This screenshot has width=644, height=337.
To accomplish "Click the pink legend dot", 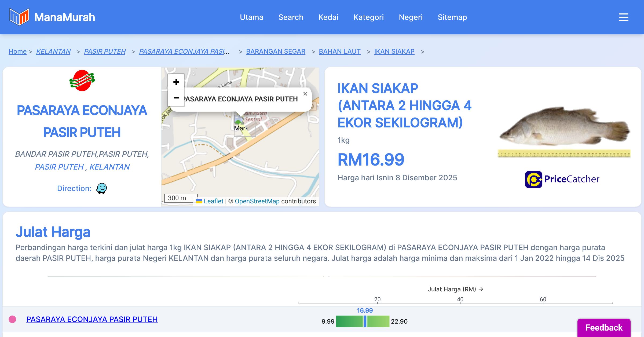I will (x=12, y=319).
